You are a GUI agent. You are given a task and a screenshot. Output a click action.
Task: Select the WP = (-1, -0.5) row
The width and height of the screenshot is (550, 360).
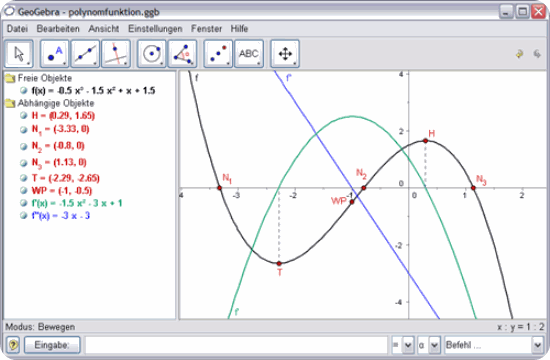coord(62,191)
